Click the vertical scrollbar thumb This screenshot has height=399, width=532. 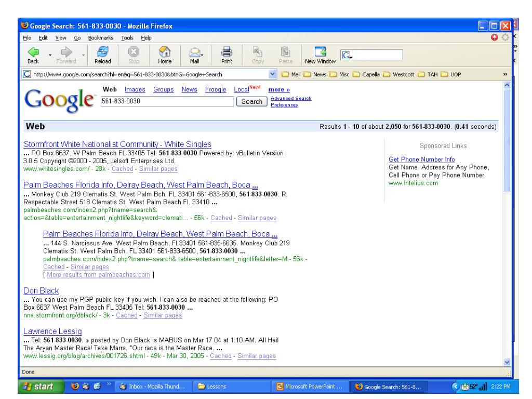click(507, 141)
